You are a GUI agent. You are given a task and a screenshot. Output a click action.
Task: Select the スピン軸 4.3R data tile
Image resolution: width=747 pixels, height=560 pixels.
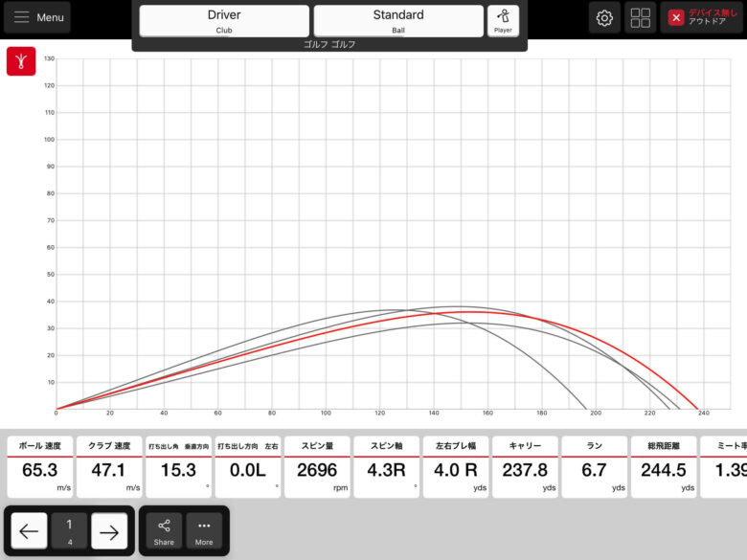coord(386,467)
